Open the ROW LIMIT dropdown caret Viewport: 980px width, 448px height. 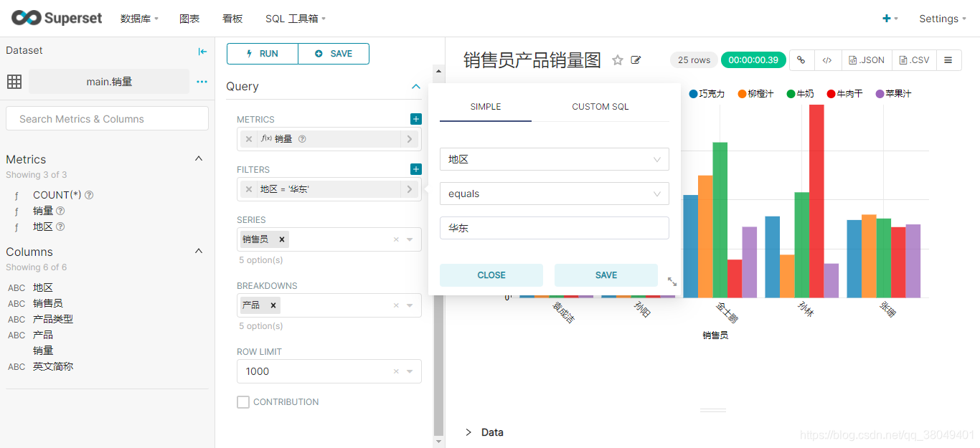[410, 371]
